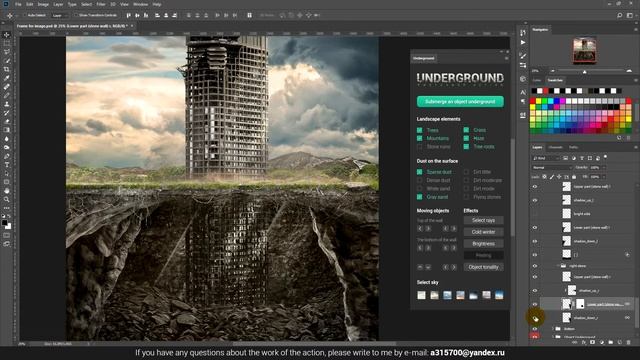The width and height of the screenshot is (640, 360).
Task: Click the Actions play icon in side strip
Action: click(x=523, y=42)
